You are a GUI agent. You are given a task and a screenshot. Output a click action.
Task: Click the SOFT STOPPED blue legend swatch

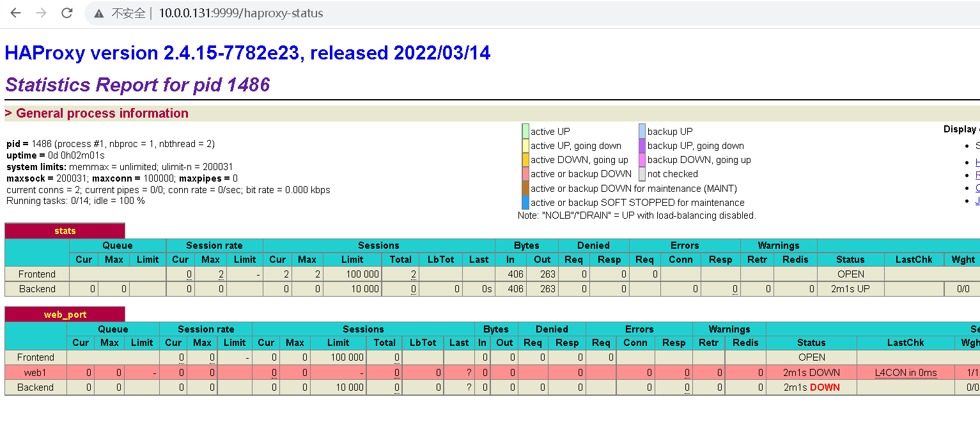point(525,202)
